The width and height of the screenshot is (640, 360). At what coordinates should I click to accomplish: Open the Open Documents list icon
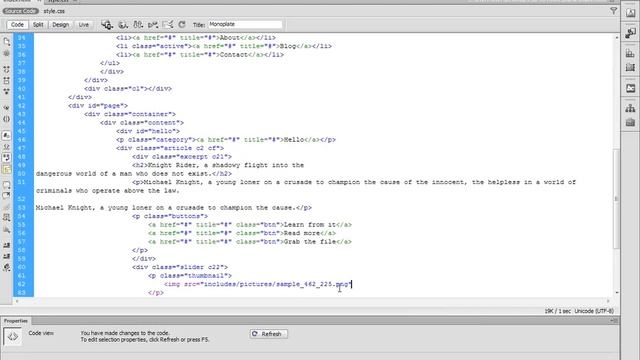coord(7,42)
